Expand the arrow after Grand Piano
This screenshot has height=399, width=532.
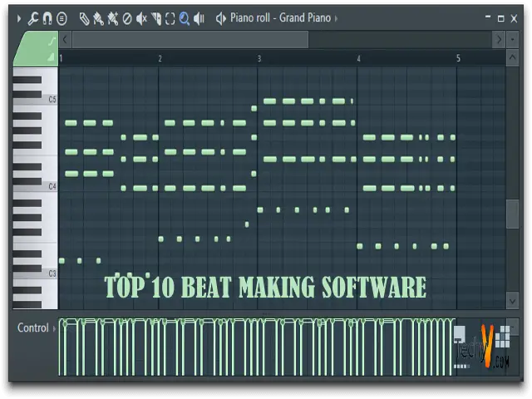(x=336, y=18)
